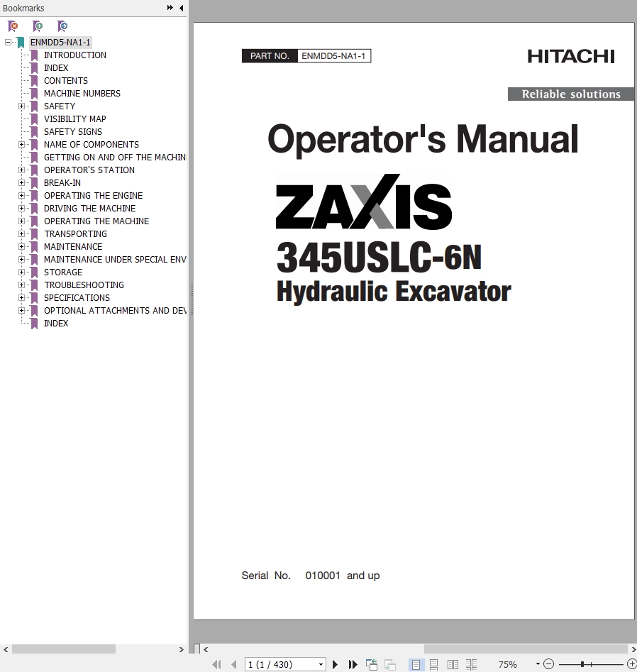
Task: Expand the TRANSPORTING bookmark
Action: [x=21, y=233]
